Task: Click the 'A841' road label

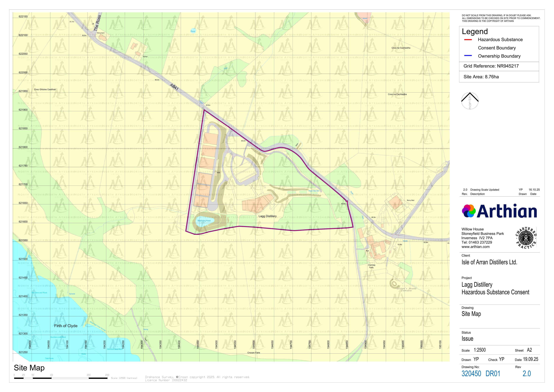Action: [174, 87]
